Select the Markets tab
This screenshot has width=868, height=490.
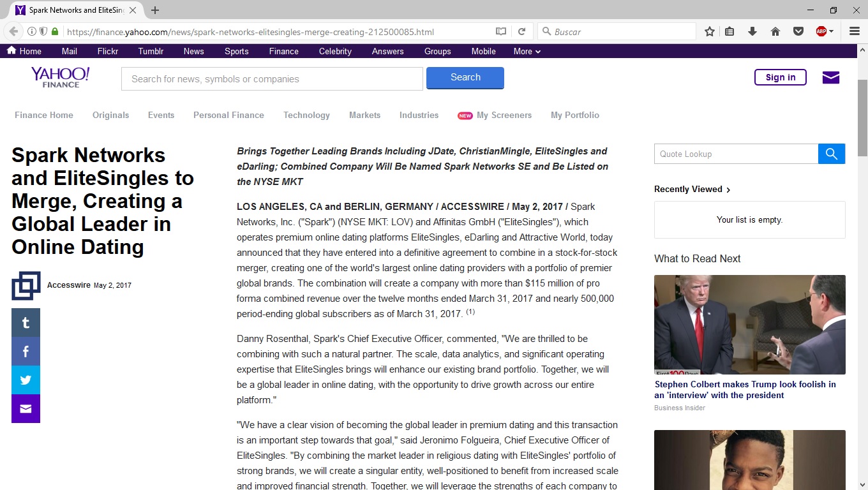tap(365, 115)
